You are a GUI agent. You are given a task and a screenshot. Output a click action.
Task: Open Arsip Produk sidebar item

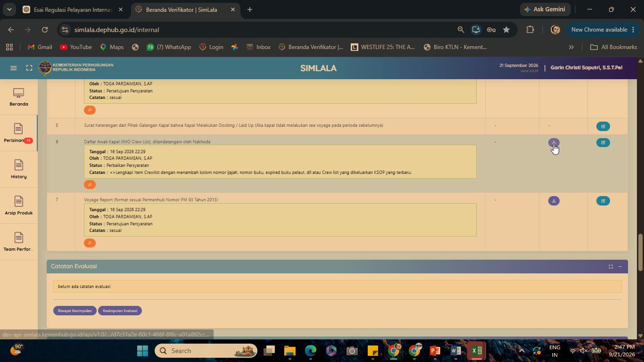point(18,206)
